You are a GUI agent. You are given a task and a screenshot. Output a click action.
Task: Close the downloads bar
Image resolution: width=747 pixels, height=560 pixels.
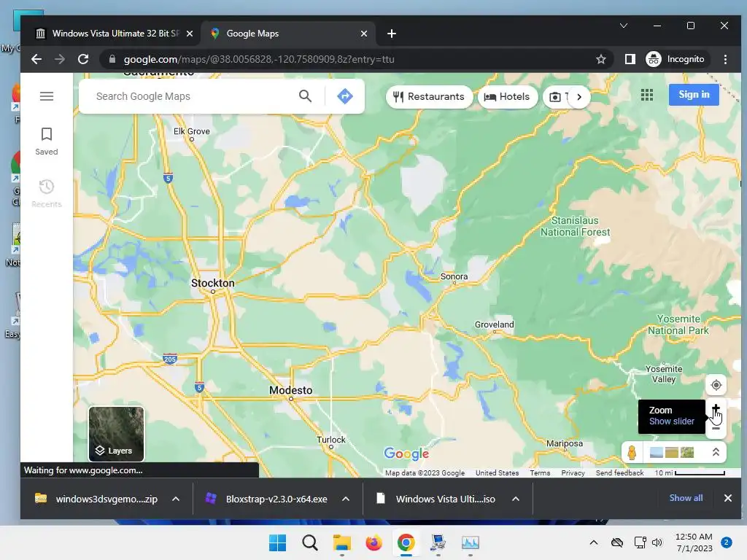[x=727, y=498]
